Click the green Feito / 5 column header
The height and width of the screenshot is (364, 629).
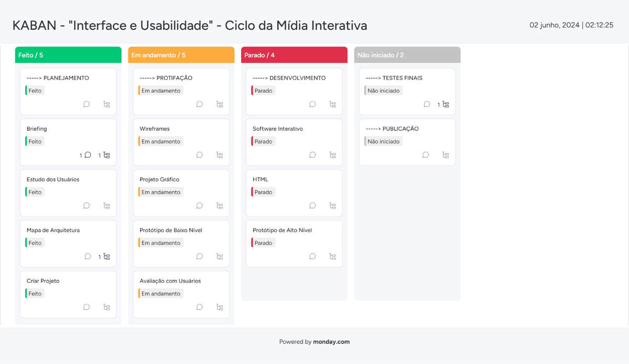(x=68, y=54)
